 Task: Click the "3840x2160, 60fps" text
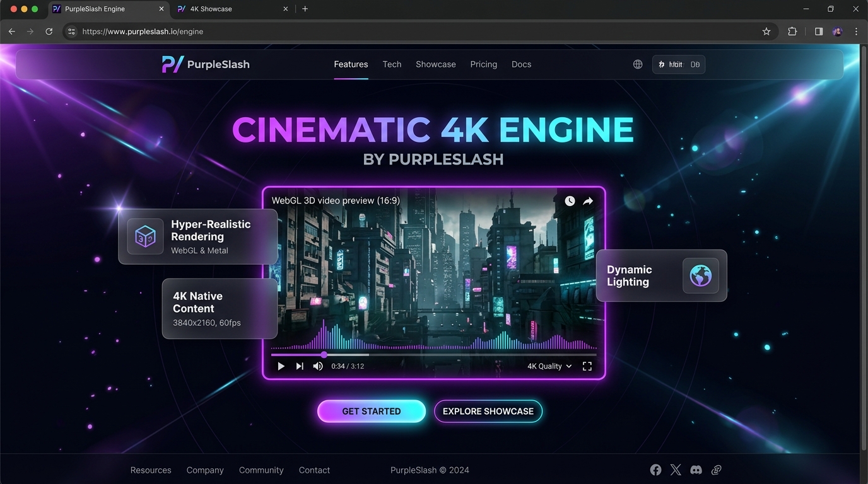(207, 323)
